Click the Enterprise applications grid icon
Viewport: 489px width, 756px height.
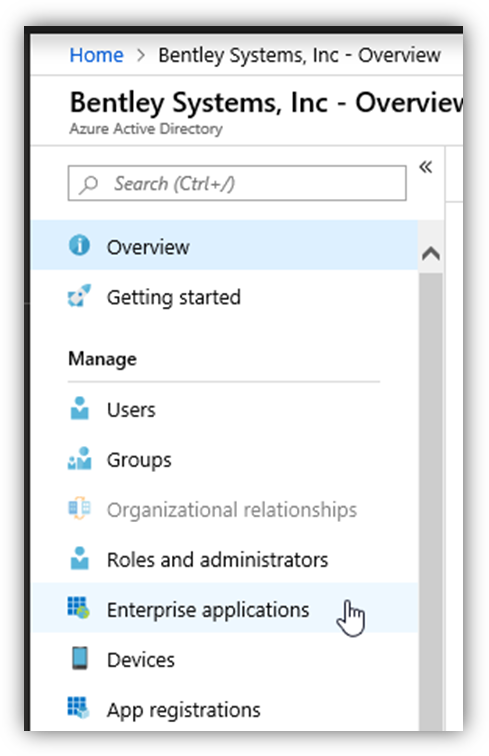pyautogui.click(x=79, y=608)
